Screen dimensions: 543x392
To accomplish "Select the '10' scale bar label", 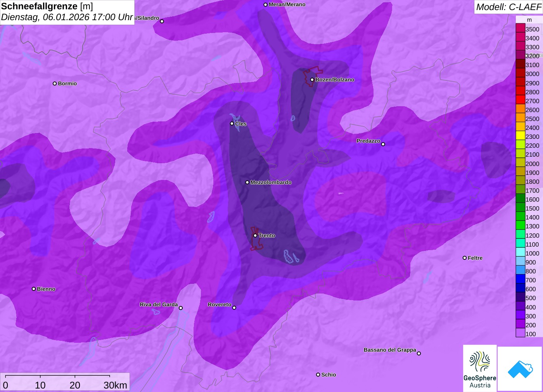I will click(x=40, y=385).
